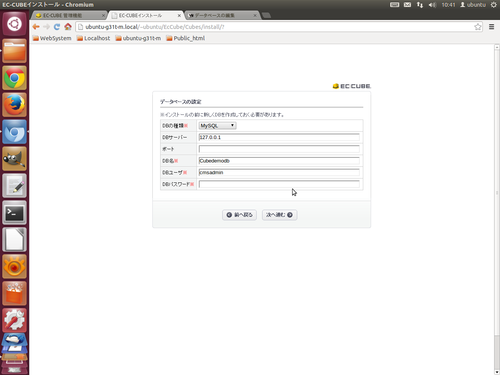Close the データベースの編集 tab
This screenshot has width=500, height=375.
tap(255, 15)
